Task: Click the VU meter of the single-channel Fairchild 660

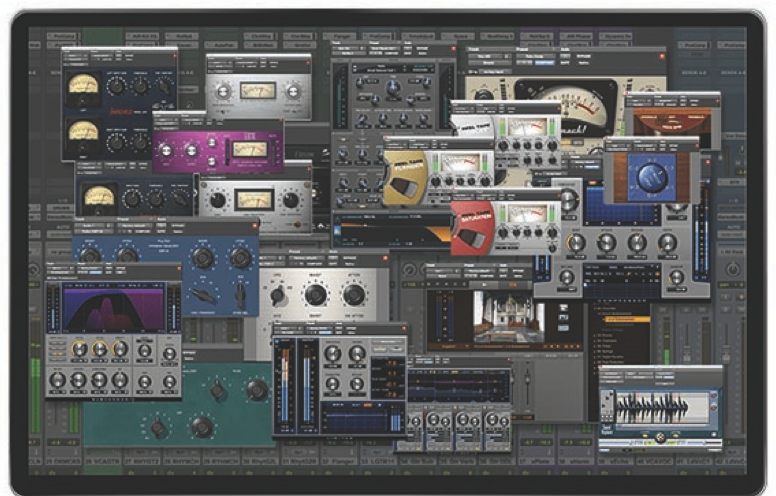Action: [99, 197]
